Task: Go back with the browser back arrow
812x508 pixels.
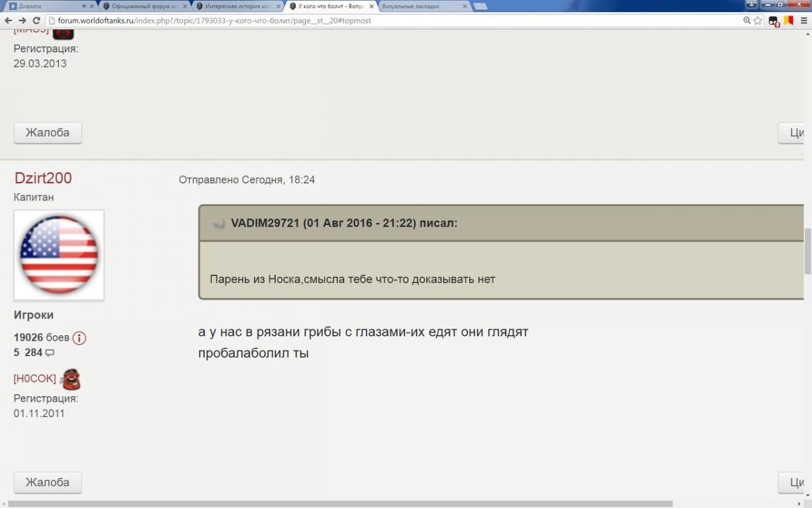Action: pos(7,20)
